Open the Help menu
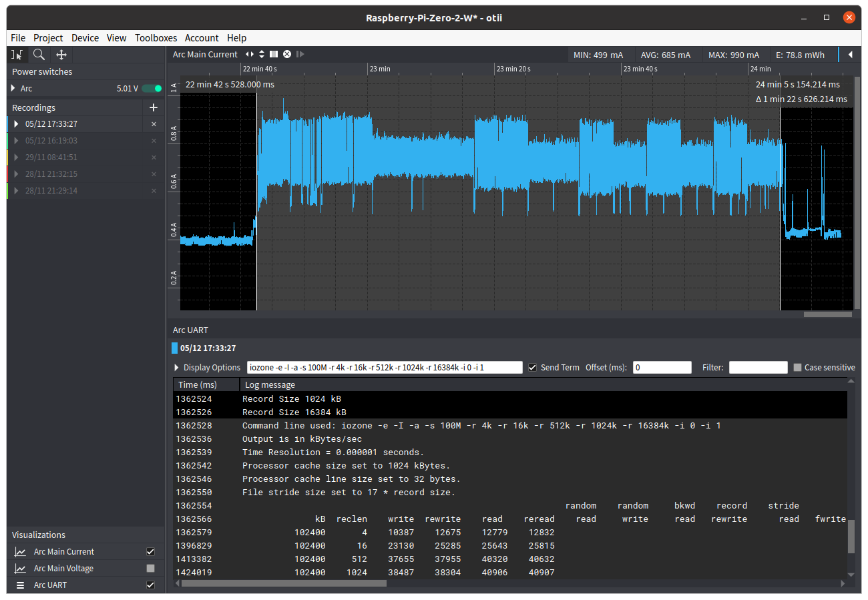The image size is (868, 600). click(x=236, y=38)
